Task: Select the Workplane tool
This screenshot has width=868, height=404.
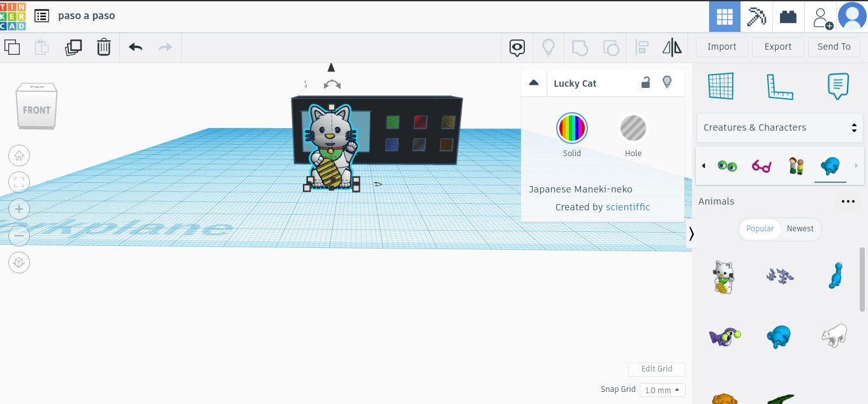Action: tap(721, 86)
